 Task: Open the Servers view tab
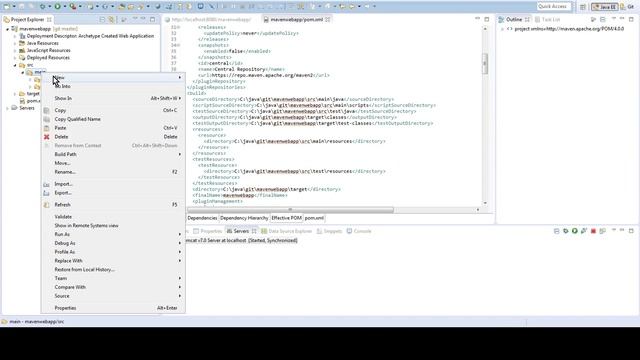click(241, 231)
